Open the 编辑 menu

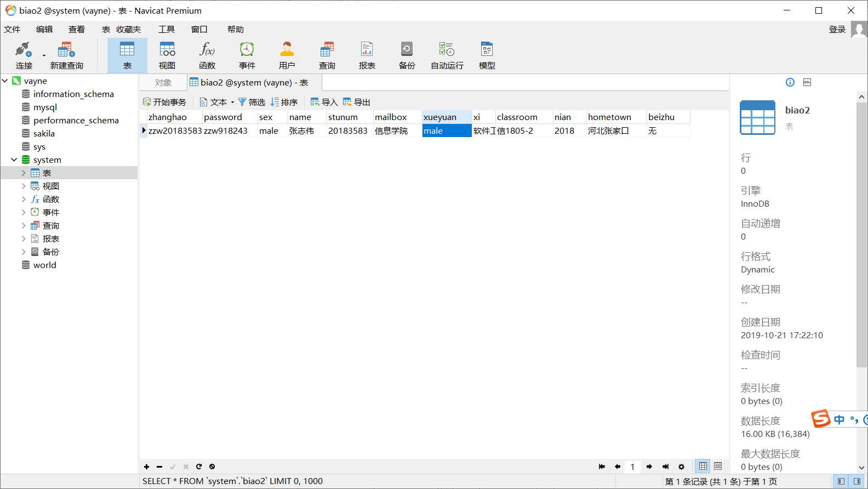pyautogui.click(x=44, y=29)
